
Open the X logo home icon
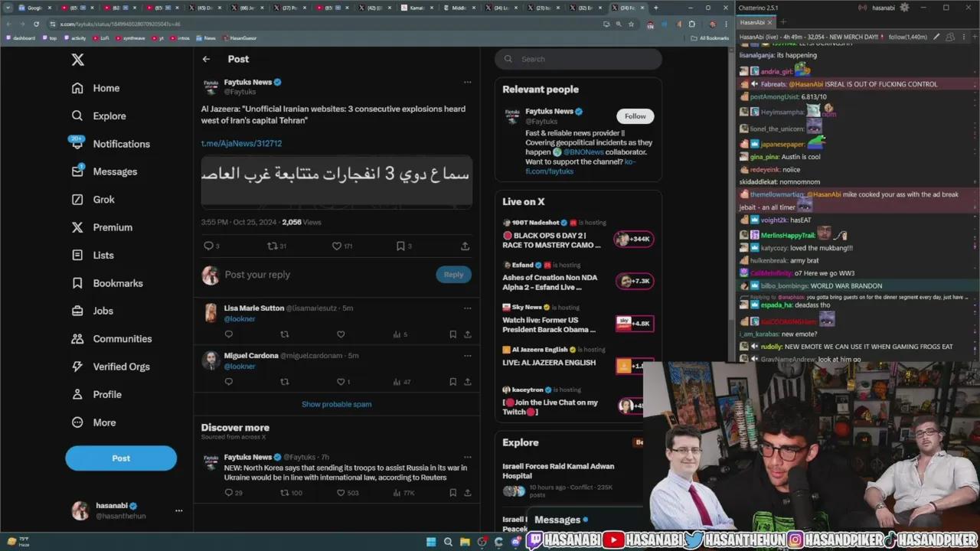78,60
